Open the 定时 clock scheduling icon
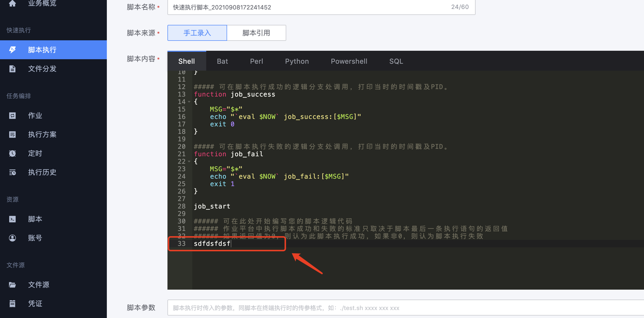Screen dimensions: 644x318 (x=12, y=153)
